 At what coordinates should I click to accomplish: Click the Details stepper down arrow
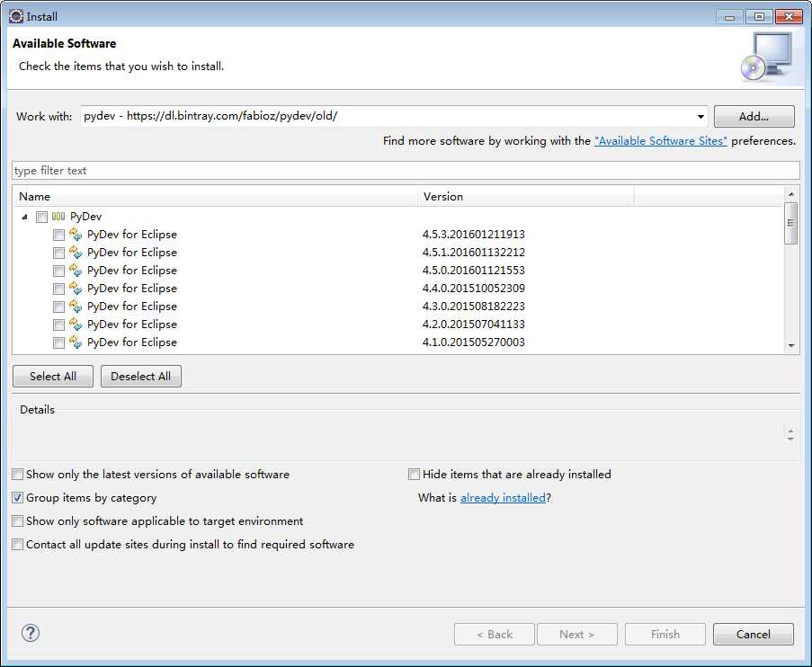(x=790, y=439)
